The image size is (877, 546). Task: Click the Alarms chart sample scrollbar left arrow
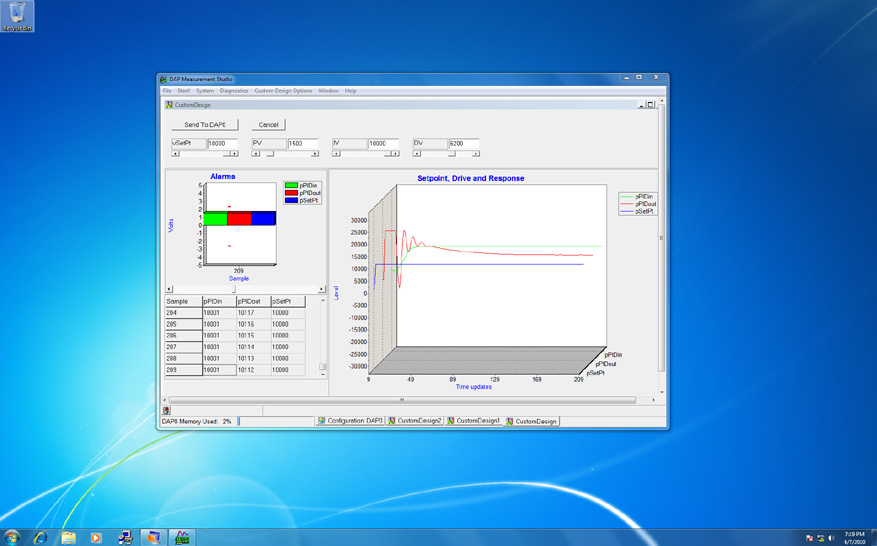pyautogui.click(x=169, y=289)
